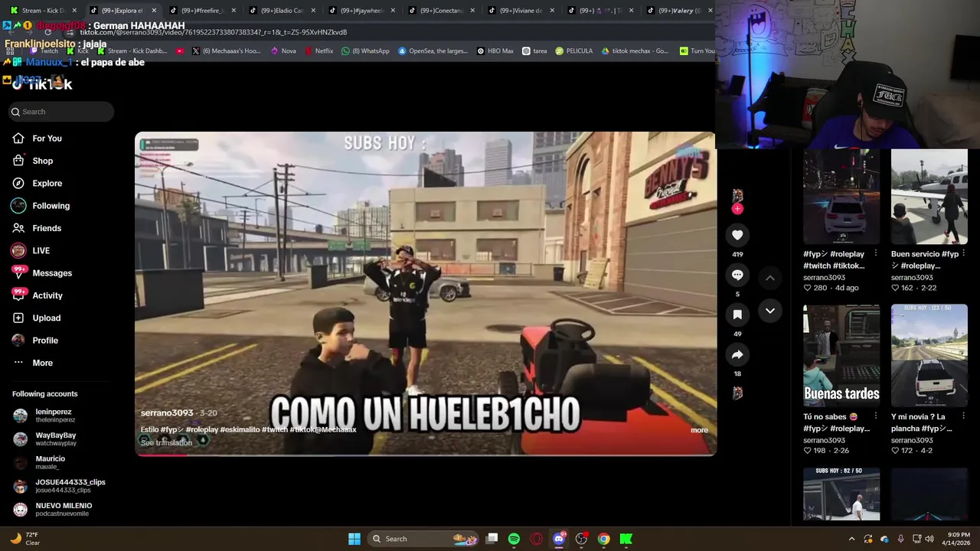Viewport: 980px width, 551px height.
Task: Open options for 'Buen servicio' video
Action: point(963,253)
